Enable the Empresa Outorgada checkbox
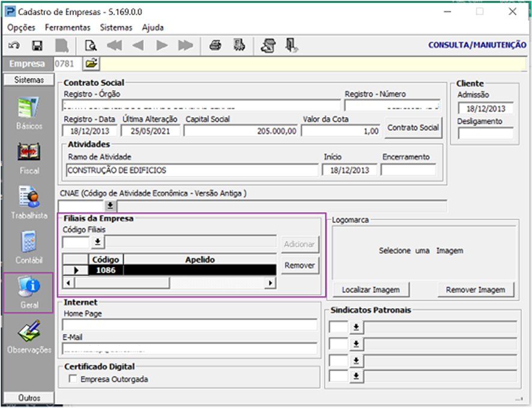 tap(73, 379)
